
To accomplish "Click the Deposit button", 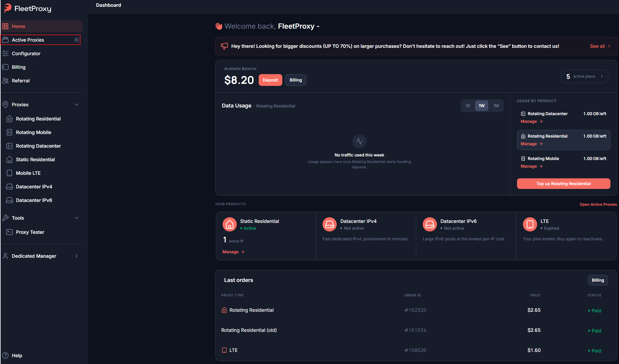I will [x=270, y=80].
